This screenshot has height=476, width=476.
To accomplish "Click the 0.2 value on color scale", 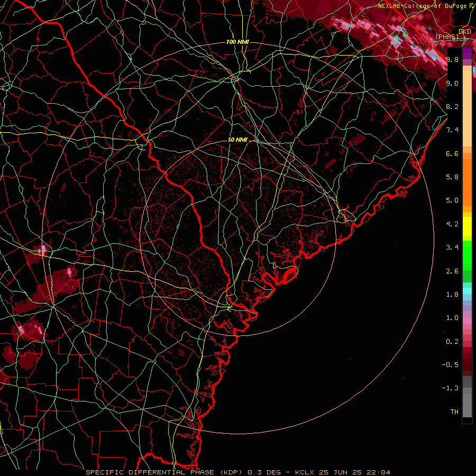I will click(x=452, y=342).
